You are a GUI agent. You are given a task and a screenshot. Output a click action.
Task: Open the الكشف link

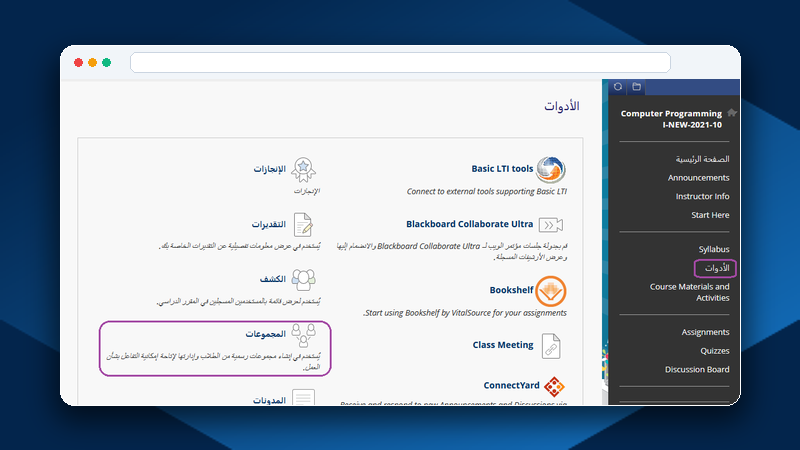point(273,279)
